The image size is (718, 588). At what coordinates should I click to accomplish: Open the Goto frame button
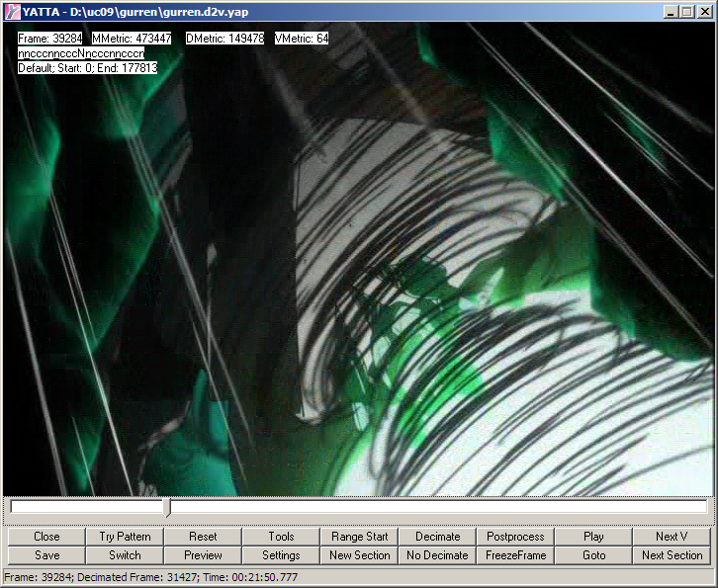click(x=593, y=555)
